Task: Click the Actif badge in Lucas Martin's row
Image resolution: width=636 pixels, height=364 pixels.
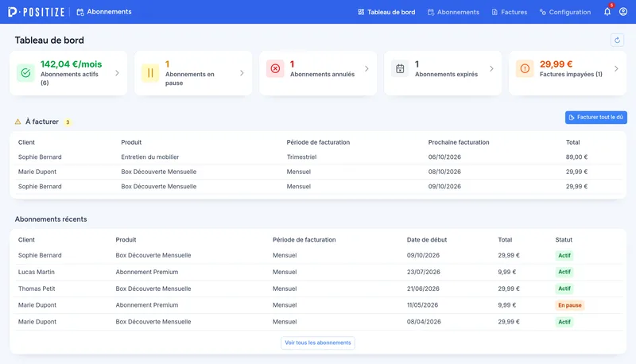Action: [564, 272]
